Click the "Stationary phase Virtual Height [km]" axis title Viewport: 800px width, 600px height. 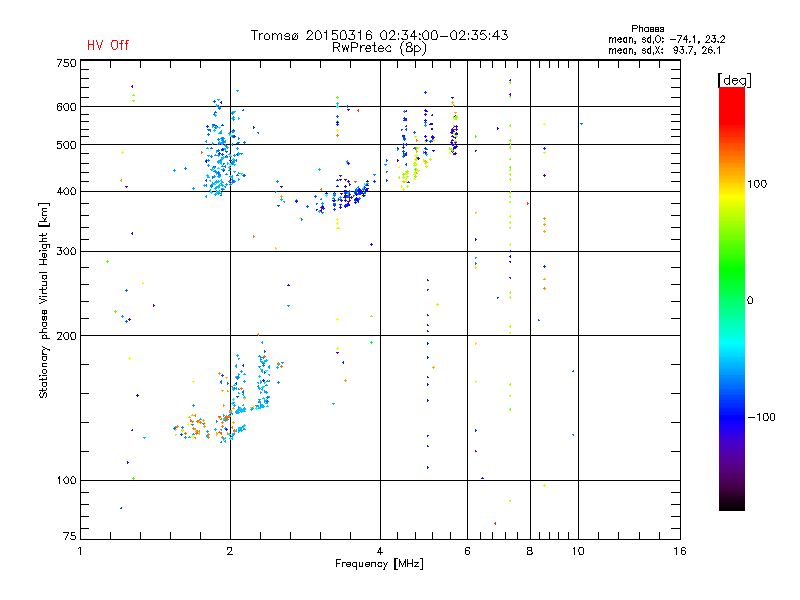coord(44,300)
